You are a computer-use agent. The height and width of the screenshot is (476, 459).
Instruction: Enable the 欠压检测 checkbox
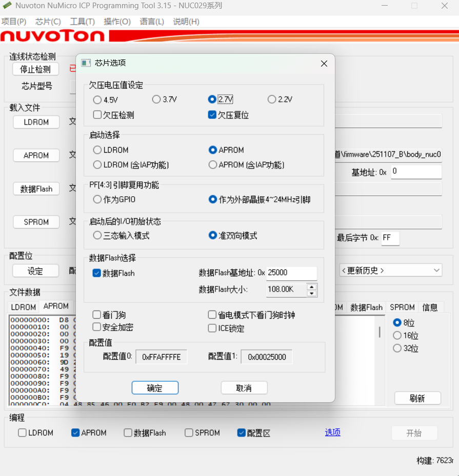(x=97, y=115)
